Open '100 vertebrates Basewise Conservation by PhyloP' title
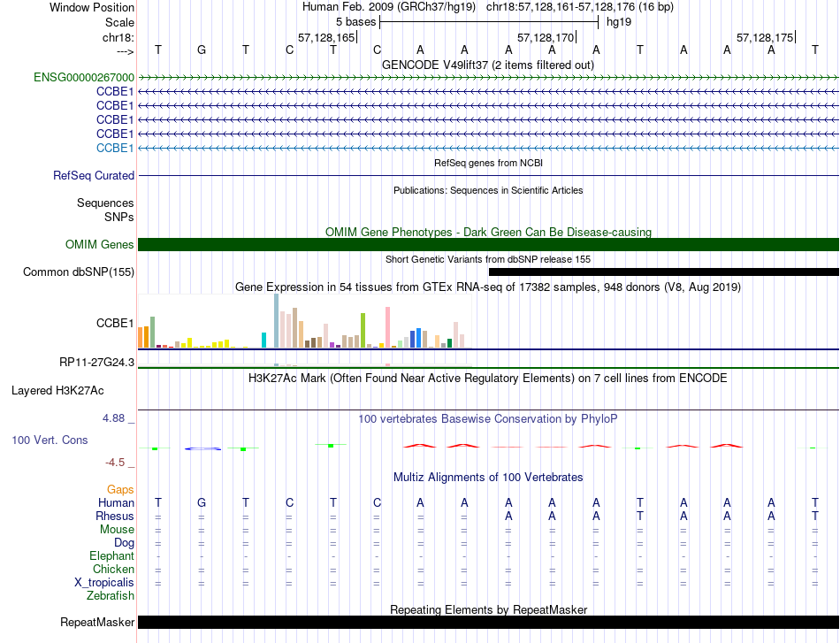The image size is (840, 643). click(x=487, y=418)
